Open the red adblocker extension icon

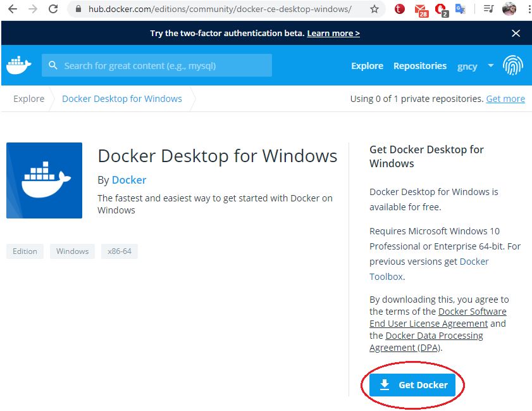coord(440,9)
